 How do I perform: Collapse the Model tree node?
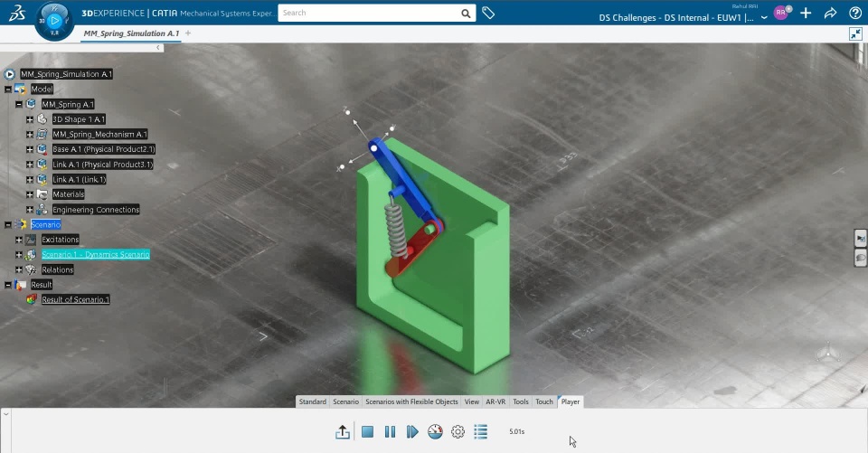[8, 89]
